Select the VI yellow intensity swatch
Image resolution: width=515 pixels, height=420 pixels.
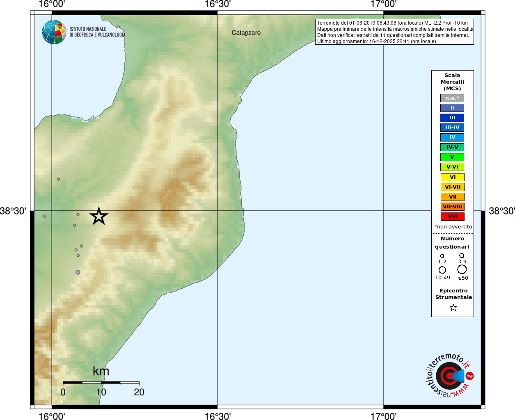tap(453, 177)
